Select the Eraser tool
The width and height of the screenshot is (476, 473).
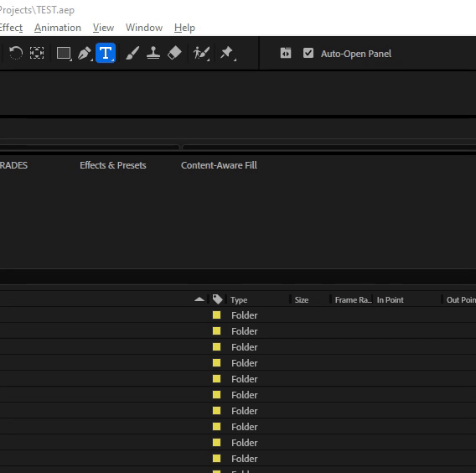click(x=174, y=53)
